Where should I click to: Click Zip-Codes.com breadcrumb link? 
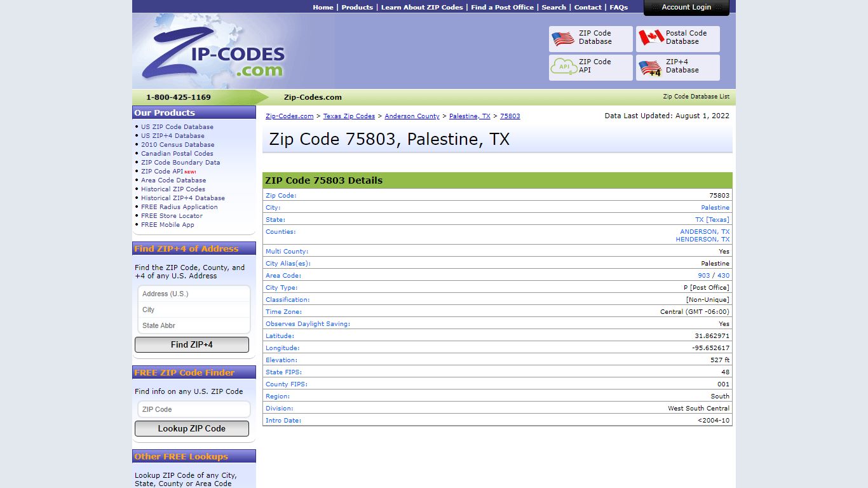tap(290, 116)
